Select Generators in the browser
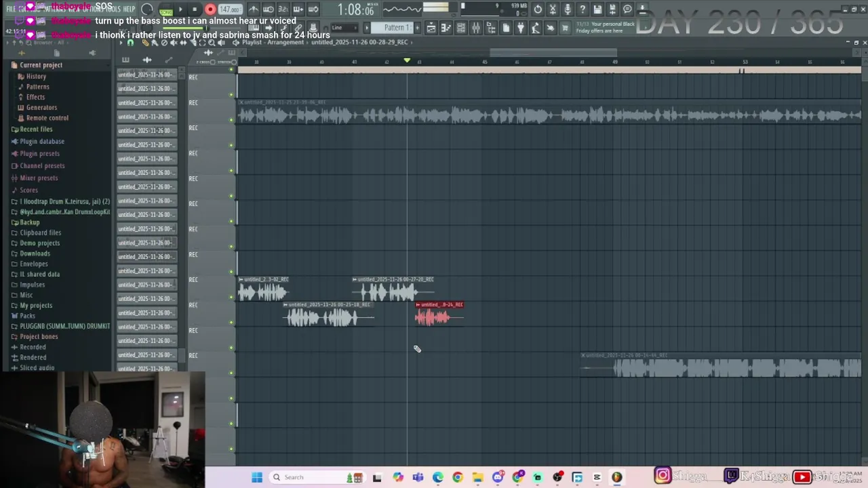This screenshot has width=868, height=488. 41,107
